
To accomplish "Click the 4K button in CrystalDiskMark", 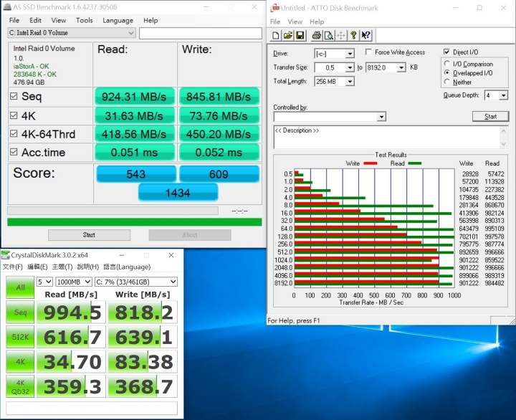I will point(20,361).
